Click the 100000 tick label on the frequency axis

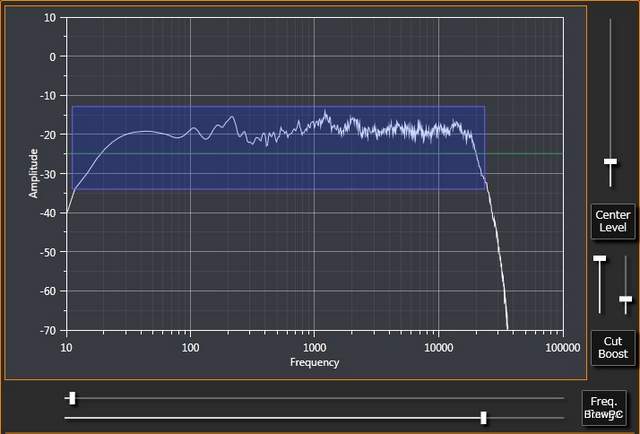(x=562, y=348)
